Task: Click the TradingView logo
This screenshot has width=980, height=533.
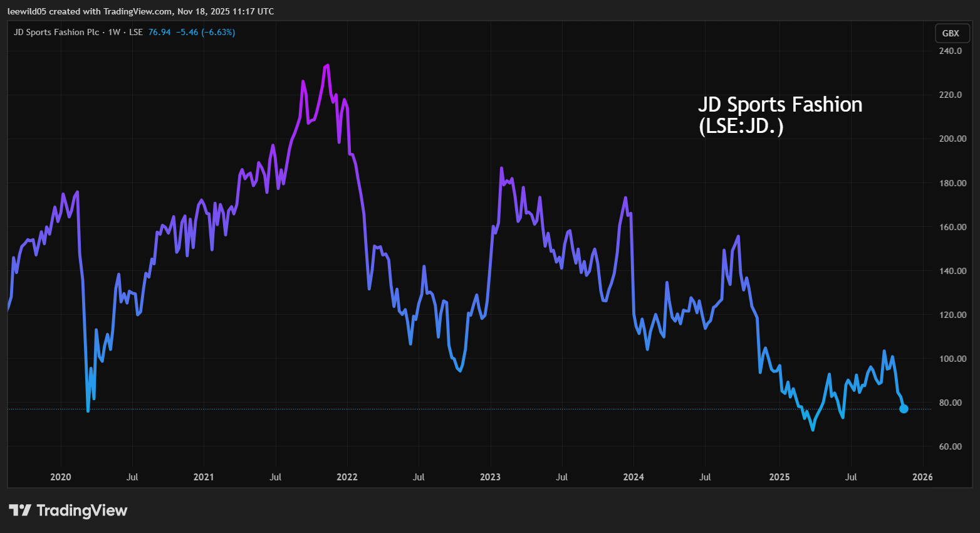Action: point(68,510)
